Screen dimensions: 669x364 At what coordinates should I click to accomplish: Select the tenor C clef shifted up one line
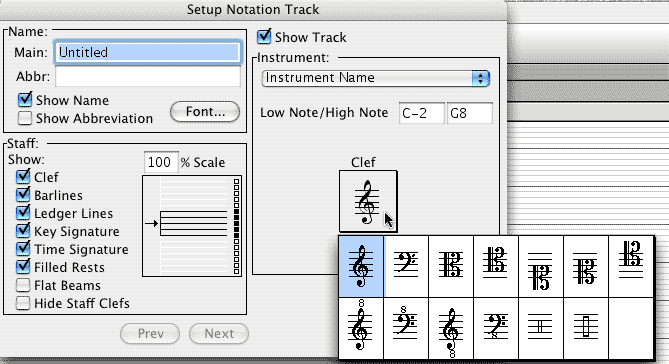pyautogui.click(x=496, y=266)
